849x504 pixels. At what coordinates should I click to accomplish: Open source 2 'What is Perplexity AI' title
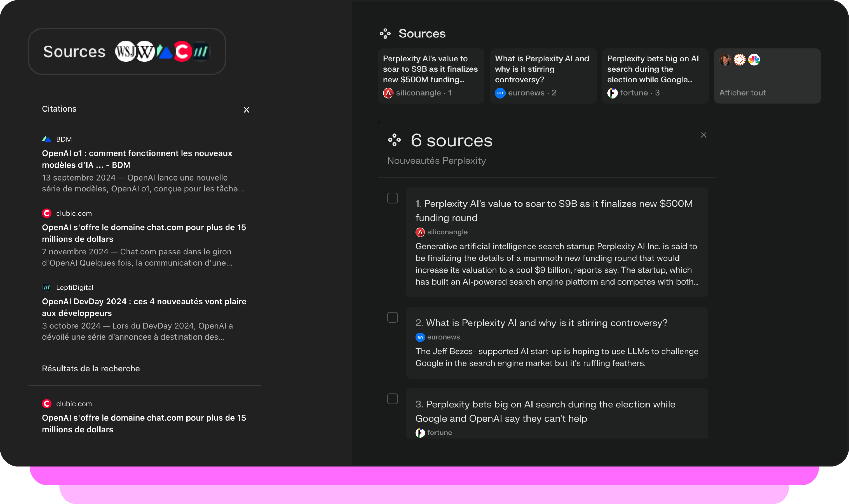click(x=541, y=323)
